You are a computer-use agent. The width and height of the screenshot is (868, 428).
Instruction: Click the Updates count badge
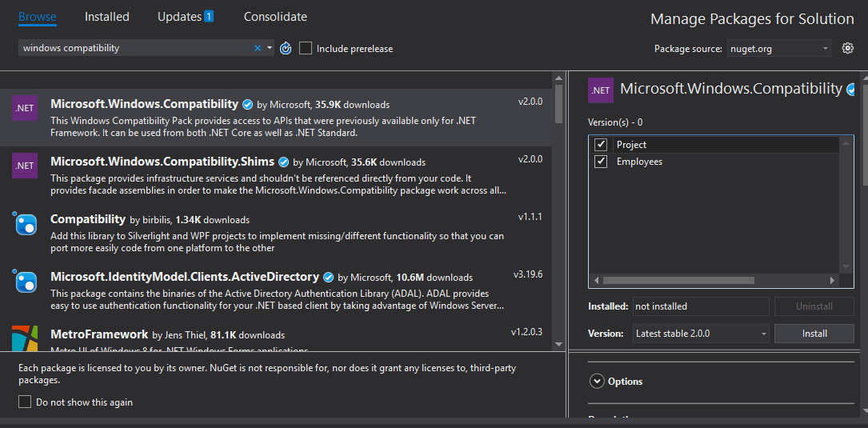pyautogui.click(x=209, y=17)
